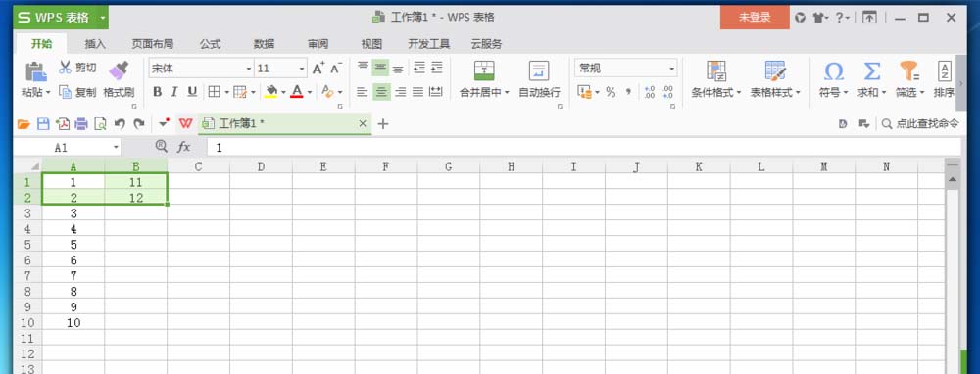The image size is (980, 374).
Task: Click the Paste (粘贴) clipboard icon
Action: [35, 70]
